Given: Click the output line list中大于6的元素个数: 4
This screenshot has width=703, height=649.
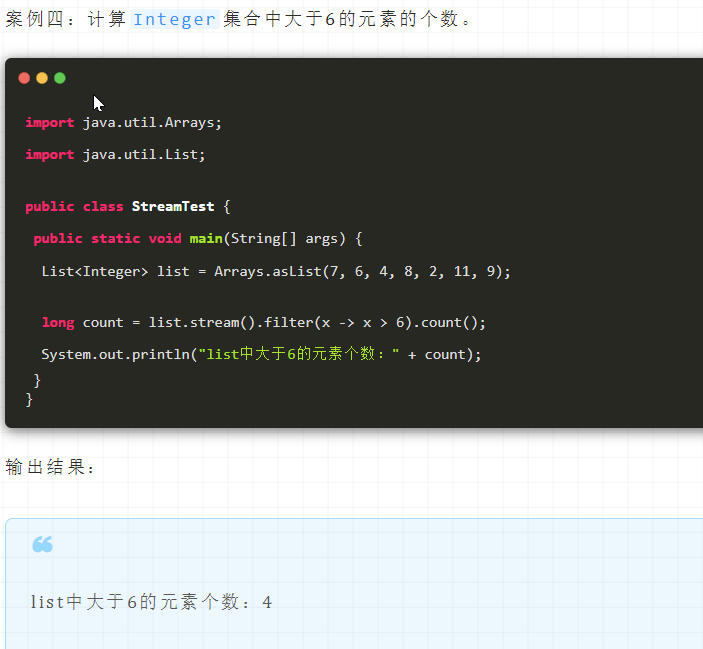Looking at the screenshot, I should point(151,602).
